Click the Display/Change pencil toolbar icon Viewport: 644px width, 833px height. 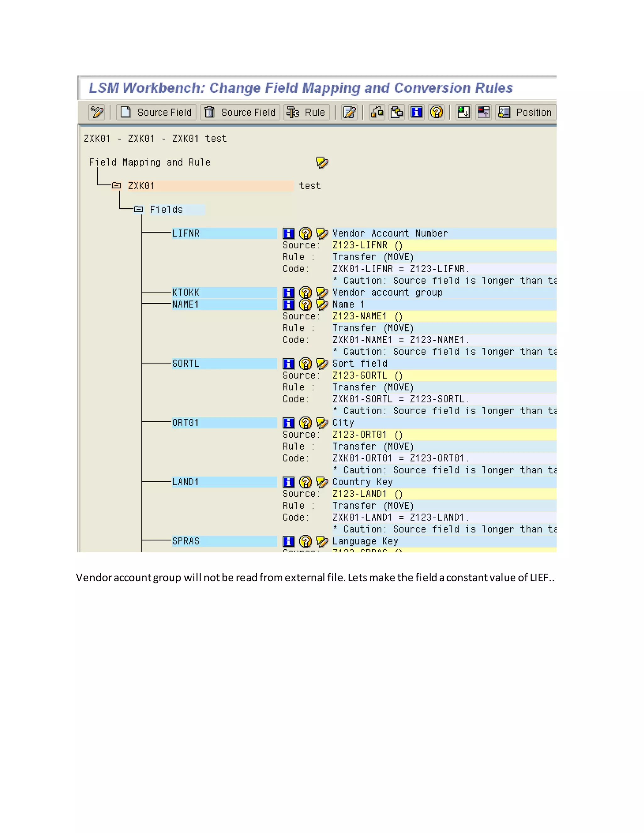point(97,112)
